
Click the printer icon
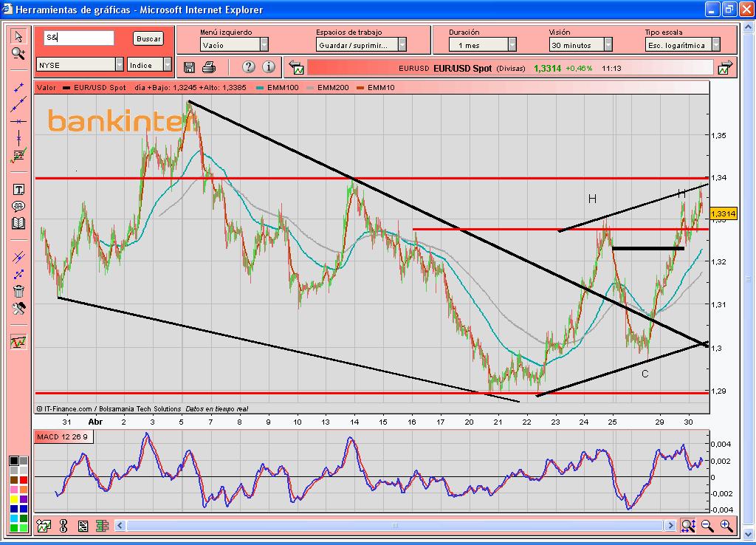pos(209,67)
